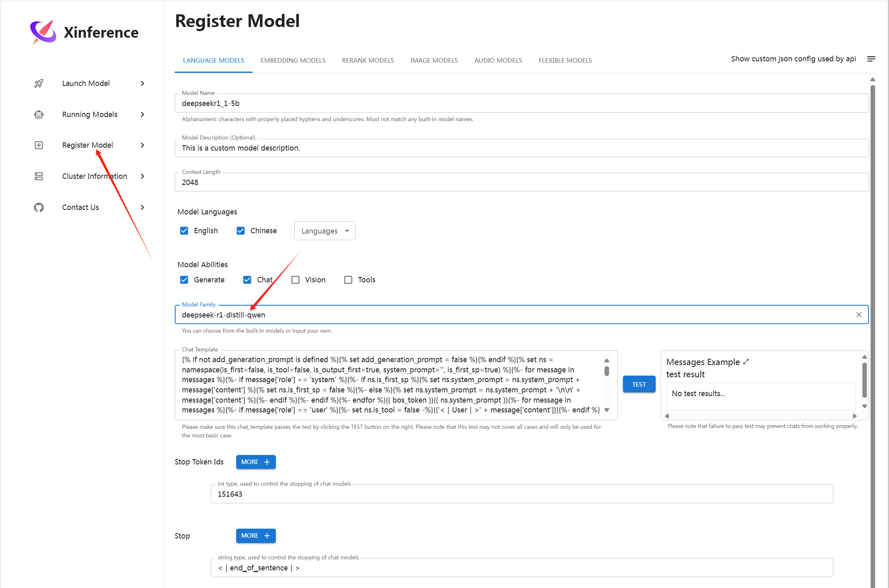
Task: Click the robot Running Models icon
Action: coord(39,115)
